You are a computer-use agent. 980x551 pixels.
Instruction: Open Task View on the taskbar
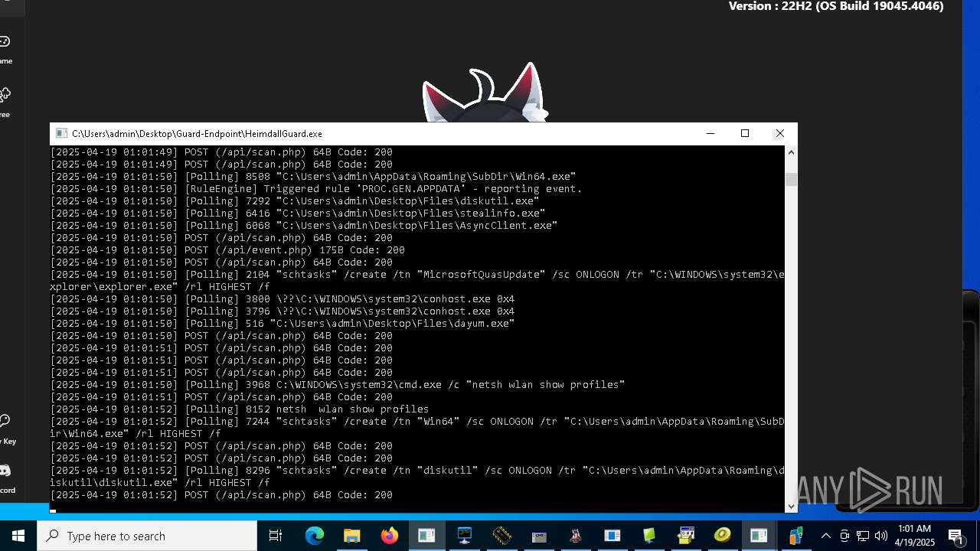[x=276, y=536]
